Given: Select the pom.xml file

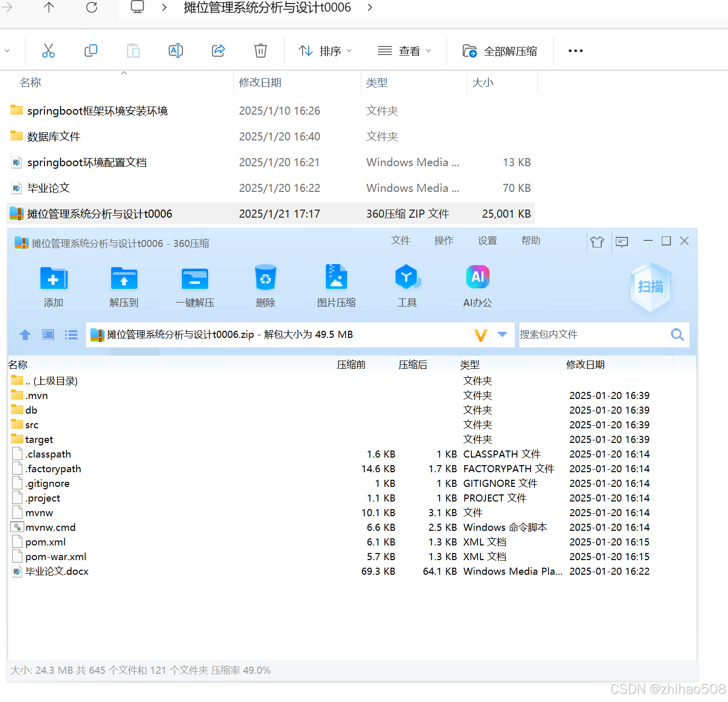Looking at the screenshot, I should point(352,542).
